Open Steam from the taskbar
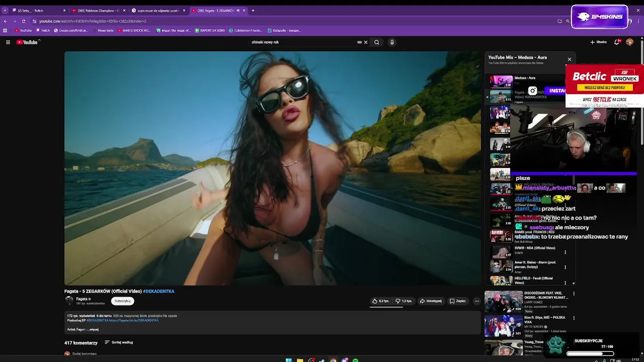Screen dimensions: 644x362 [322, 360]
